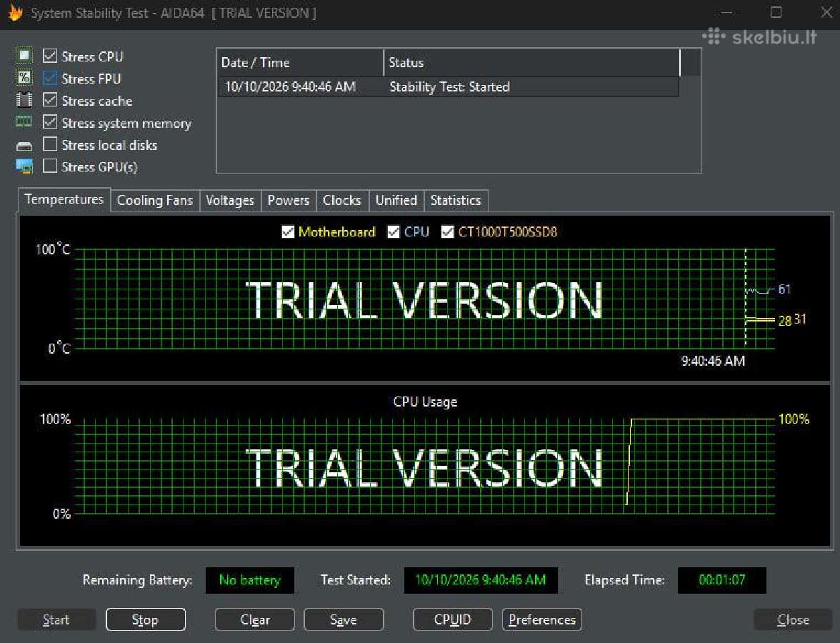Click the 9:40:46 AM graph timestamp

click(x=713, y=362)
